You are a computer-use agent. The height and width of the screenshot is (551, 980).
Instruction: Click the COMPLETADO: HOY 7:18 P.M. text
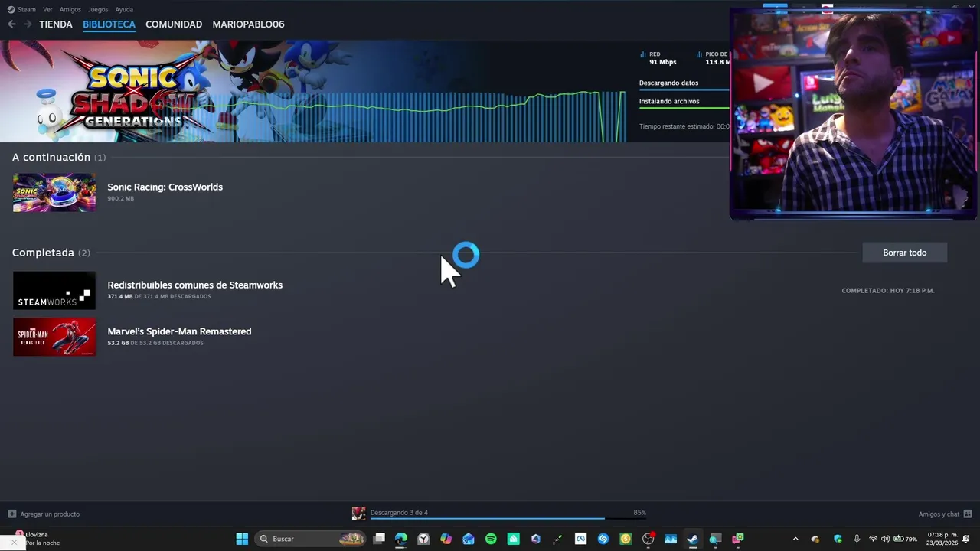click(888, 291)
